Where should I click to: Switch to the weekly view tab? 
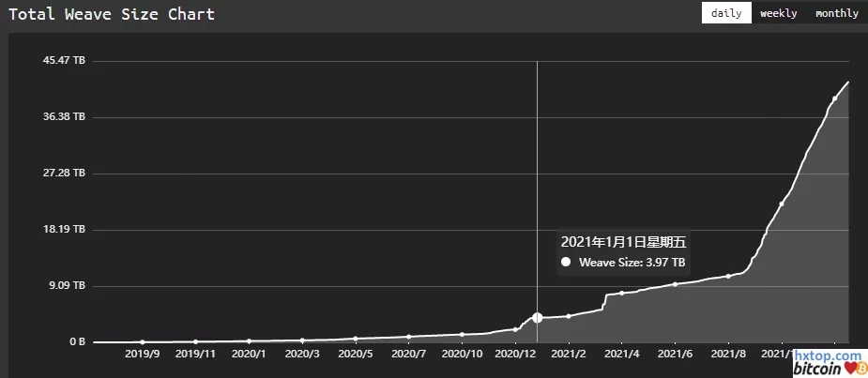778,13
